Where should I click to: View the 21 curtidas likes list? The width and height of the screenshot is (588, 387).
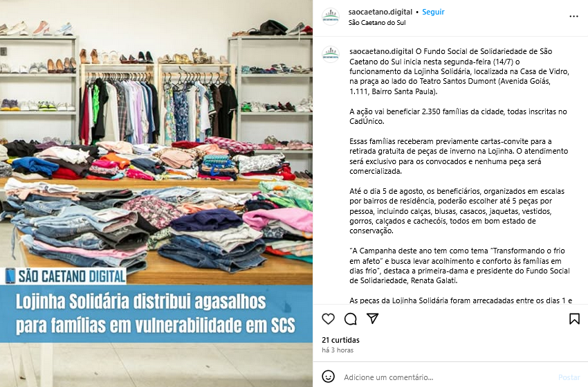tap(340, 340)
